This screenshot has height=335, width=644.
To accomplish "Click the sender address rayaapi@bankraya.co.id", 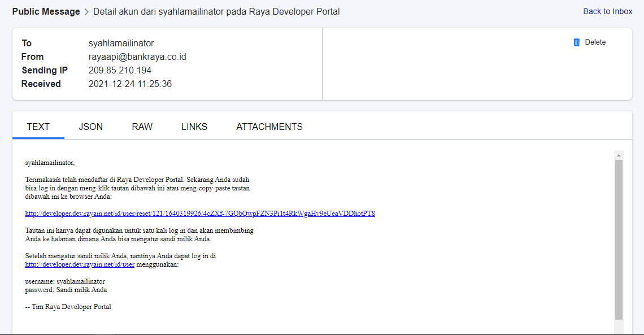I will coord(137,56).
